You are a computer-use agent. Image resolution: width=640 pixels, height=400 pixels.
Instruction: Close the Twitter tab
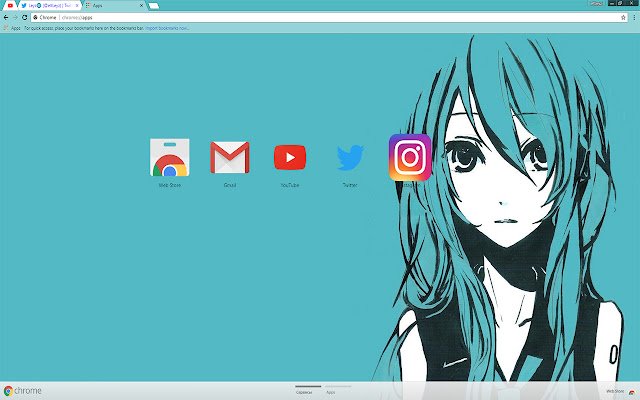[77, 6]
